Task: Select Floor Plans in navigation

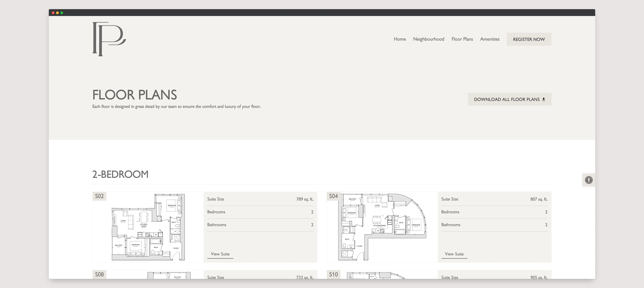Action: click(462, 39)
